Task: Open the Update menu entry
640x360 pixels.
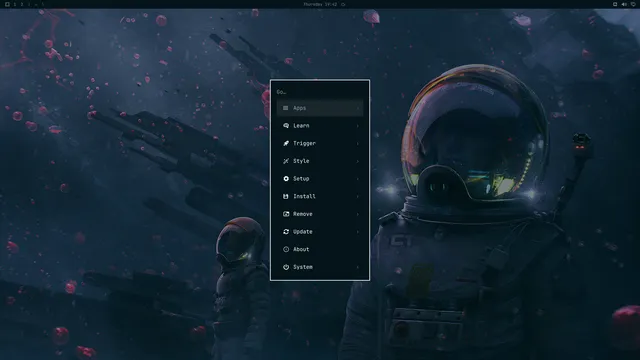Action: click(x=320, y=231)
